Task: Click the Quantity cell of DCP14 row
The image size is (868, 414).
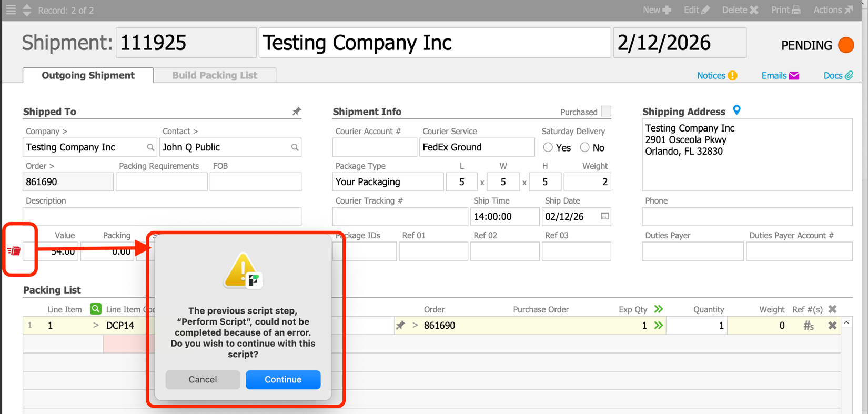Action: coord(697,326)
